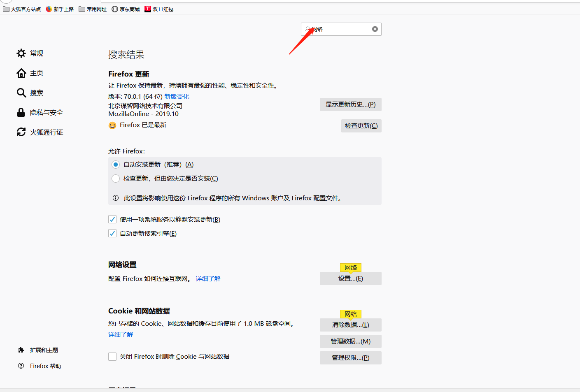Open 详细了解 link under 网络设置

208,279
